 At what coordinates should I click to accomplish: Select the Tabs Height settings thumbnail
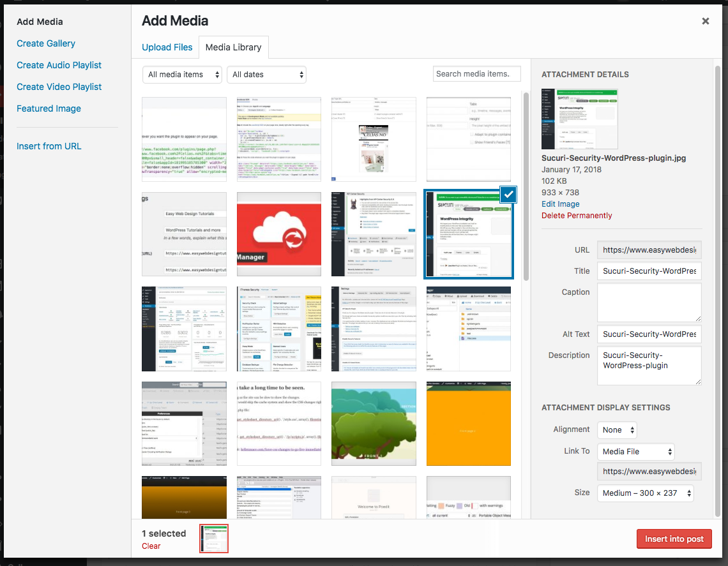469,139
